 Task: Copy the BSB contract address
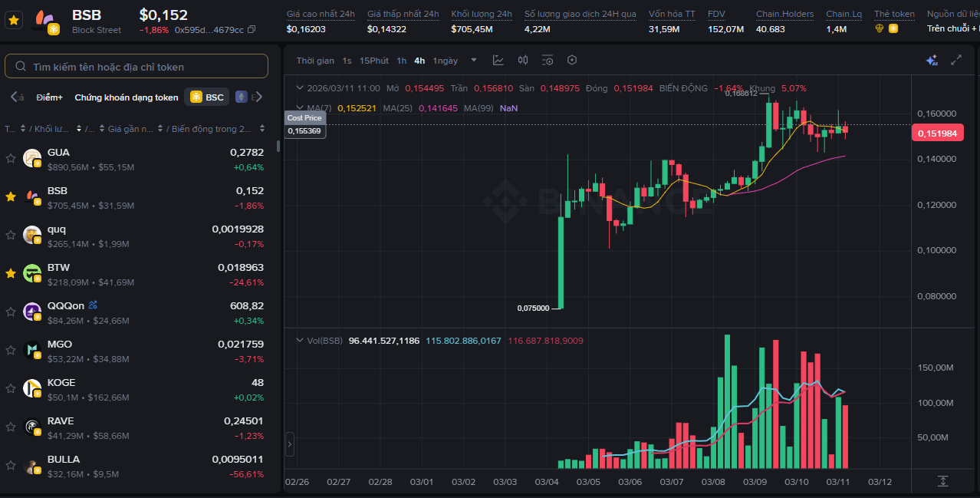tap(252, 30)
